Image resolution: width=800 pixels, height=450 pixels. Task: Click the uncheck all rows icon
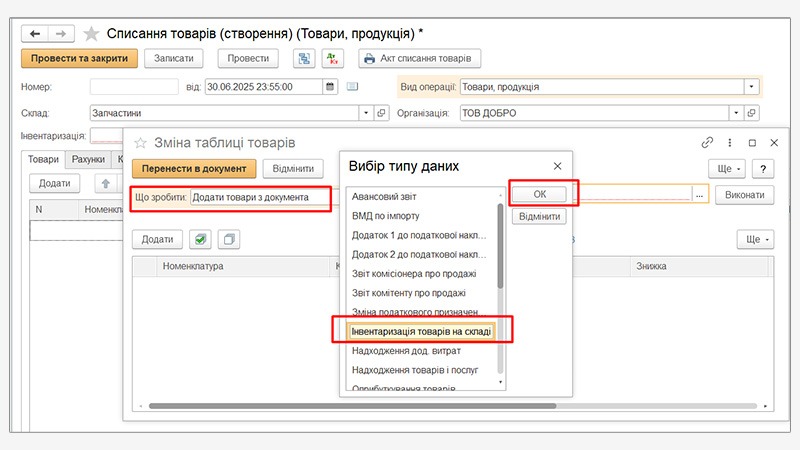pos(229,239)
